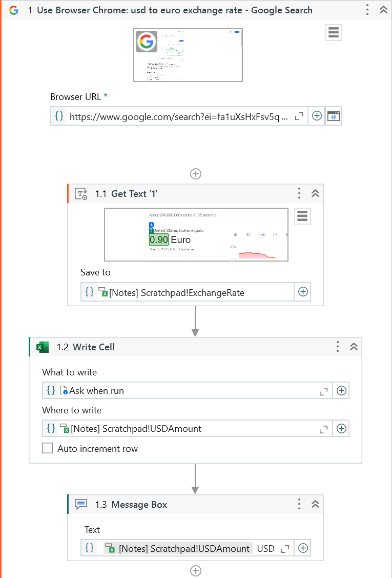
Task: Click plus button beside Save to field
Action: coord(303,292)
